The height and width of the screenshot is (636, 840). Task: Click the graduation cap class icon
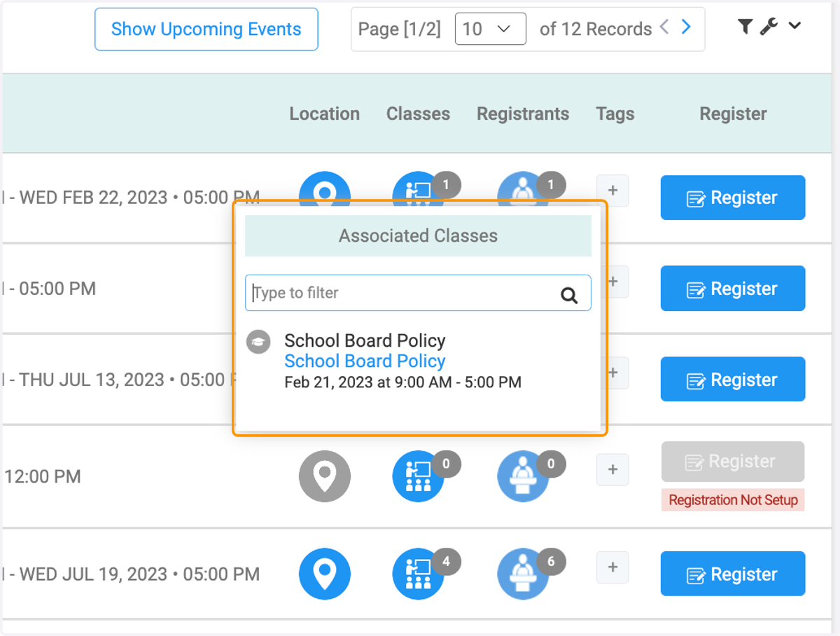click(x=258, y=342)
